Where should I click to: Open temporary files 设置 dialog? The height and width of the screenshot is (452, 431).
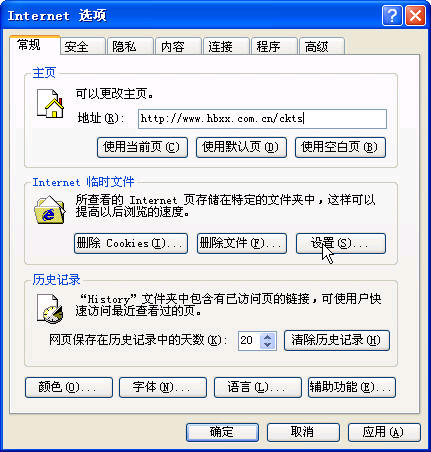click(x=341, y=243)
